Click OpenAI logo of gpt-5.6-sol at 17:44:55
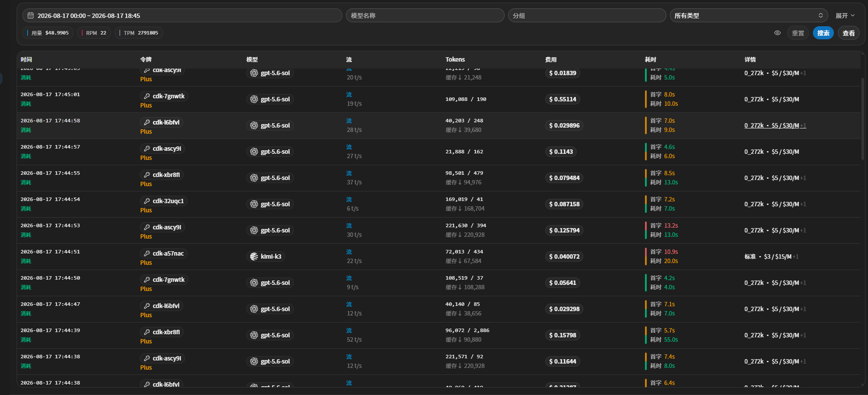Screen dimensions: 868x395 (x=254, y=178)
